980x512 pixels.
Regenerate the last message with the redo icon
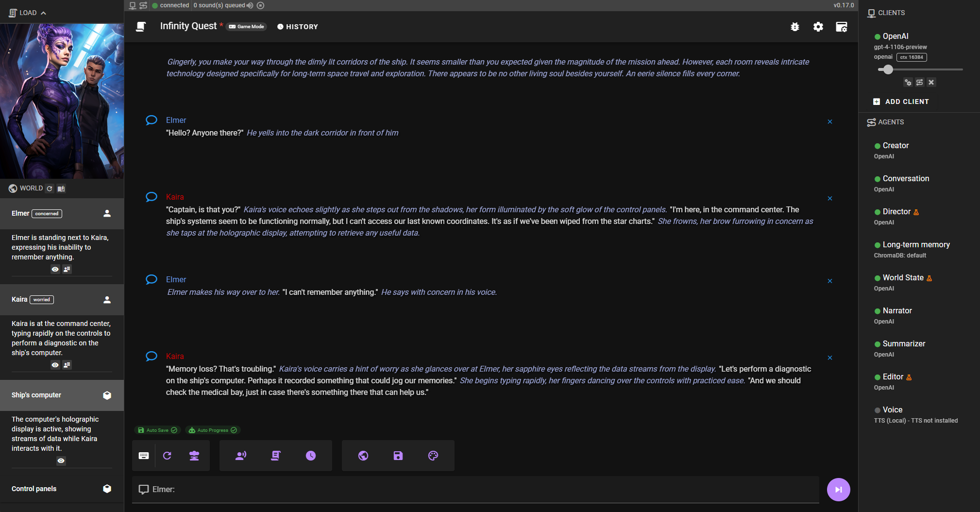click(168, 455)
